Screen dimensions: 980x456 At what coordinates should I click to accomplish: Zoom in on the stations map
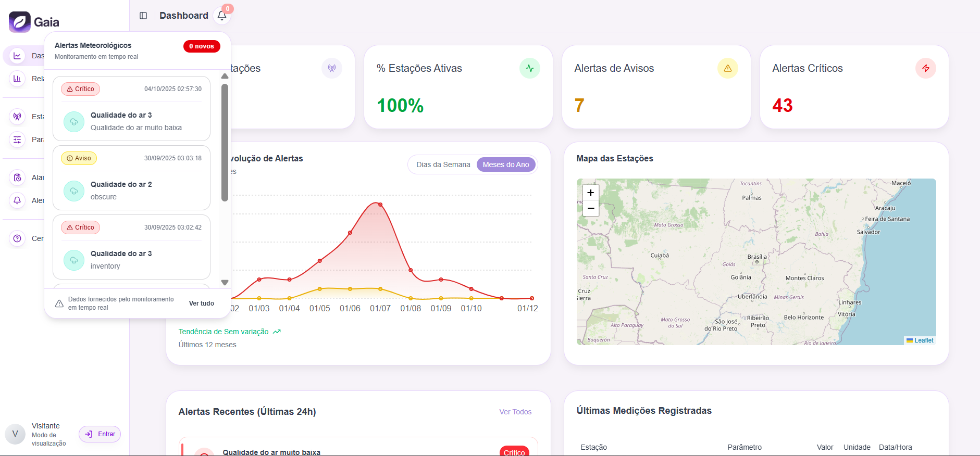[x=590, y=193]
